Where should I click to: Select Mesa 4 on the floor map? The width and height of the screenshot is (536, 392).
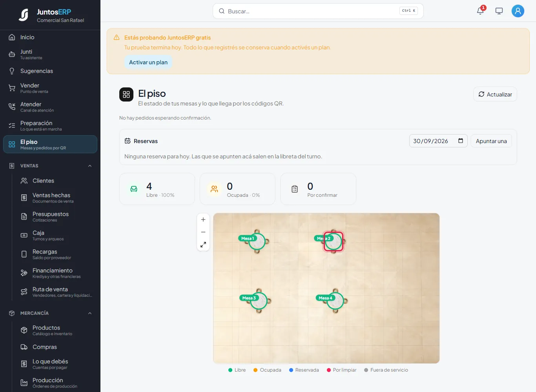[x=335, y=301]
